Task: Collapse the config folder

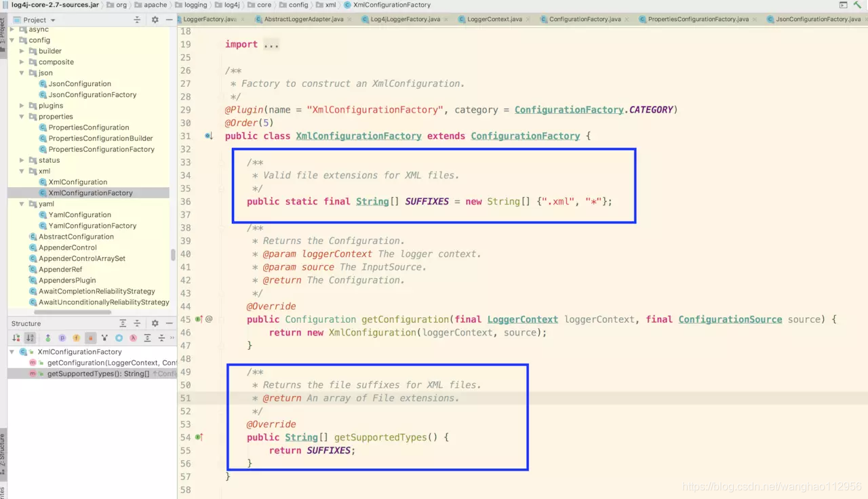Action: (x=12, y=40)
